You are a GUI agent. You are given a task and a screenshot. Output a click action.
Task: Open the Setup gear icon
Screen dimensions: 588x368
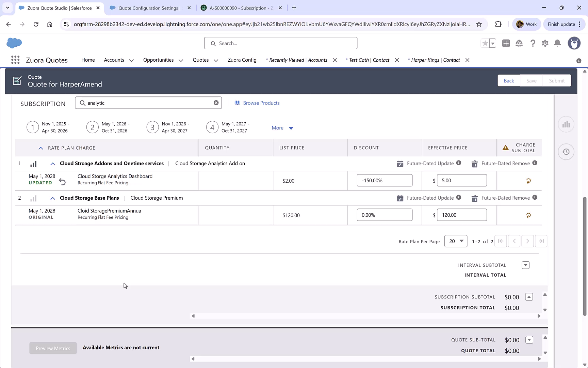[x=545, y=43]
